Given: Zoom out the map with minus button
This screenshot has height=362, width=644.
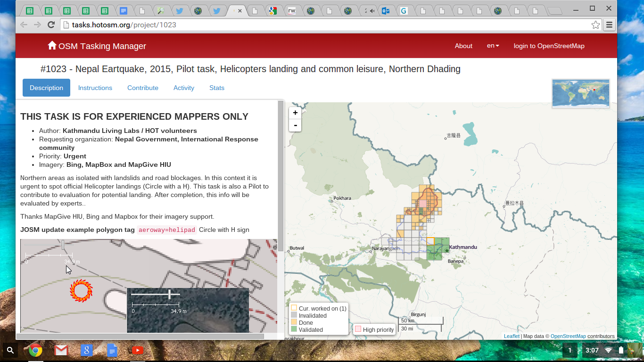Looking at the screenshot, I should [295, 125].
